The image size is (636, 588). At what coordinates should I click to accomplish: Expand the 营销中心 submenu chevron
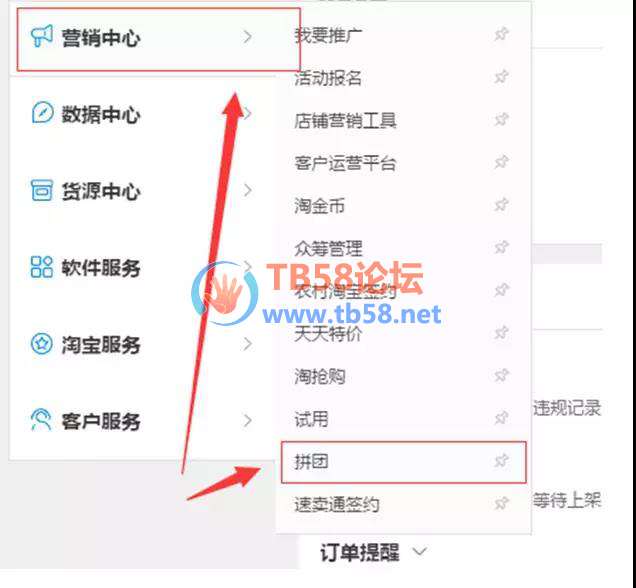coord(247,36)
